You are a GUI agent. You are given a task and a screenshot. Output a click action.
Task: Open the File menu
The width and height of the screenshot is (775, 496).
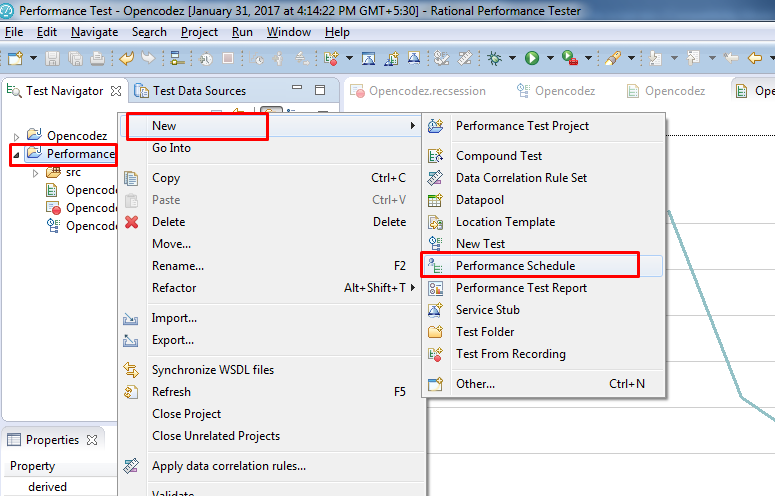pyautogui.click(x=14, y=32)
